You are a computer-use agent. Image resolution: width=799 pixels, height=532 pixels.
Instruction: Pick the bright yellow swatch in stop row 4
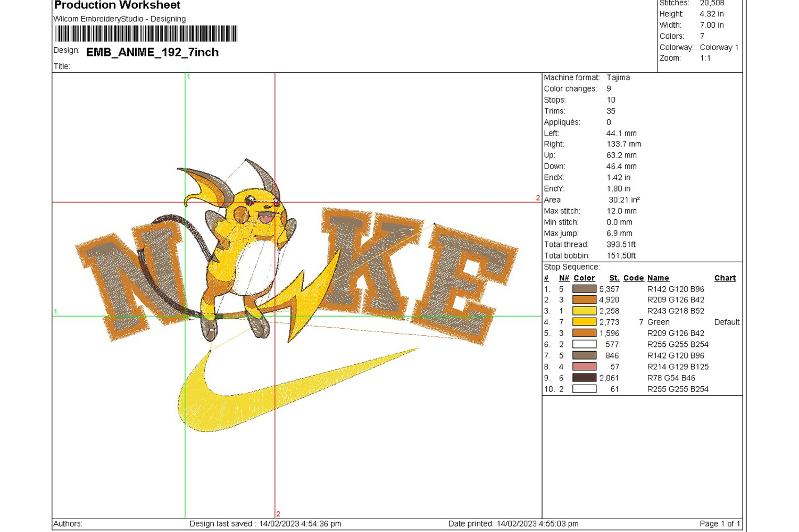coord(584,322)
